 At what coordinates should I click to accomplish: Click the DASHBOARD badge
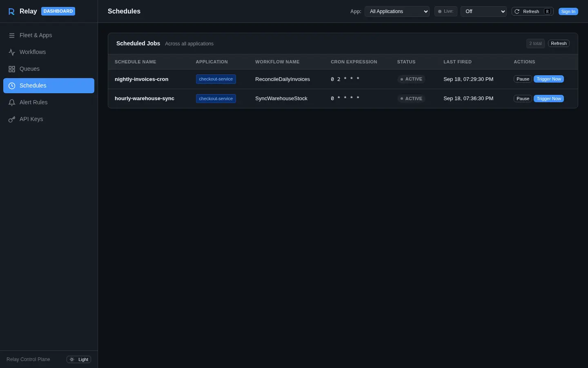(x=58, y=11)
